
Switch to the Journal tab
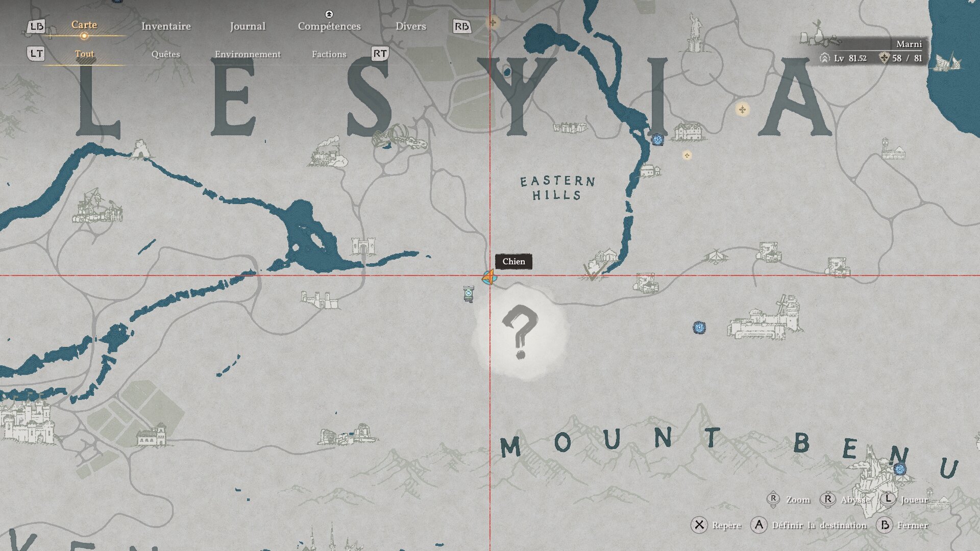pos(248,26)
